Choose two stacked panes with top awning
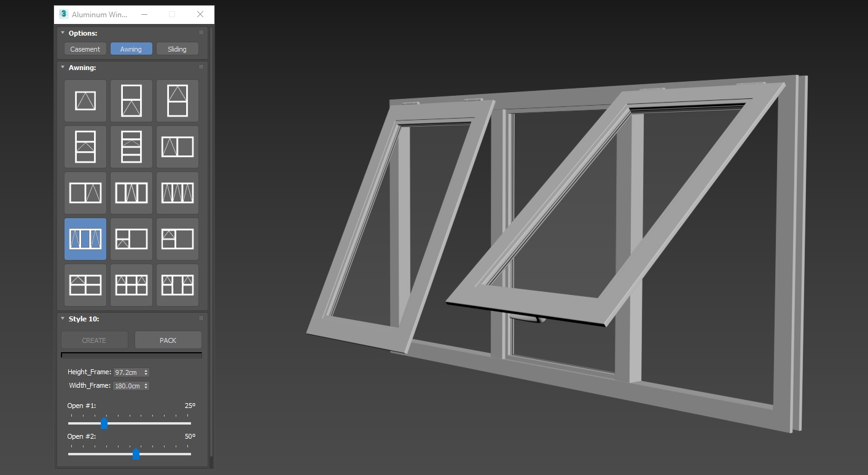Viewport: 868px width, 475px height. [x=178, y=101]
